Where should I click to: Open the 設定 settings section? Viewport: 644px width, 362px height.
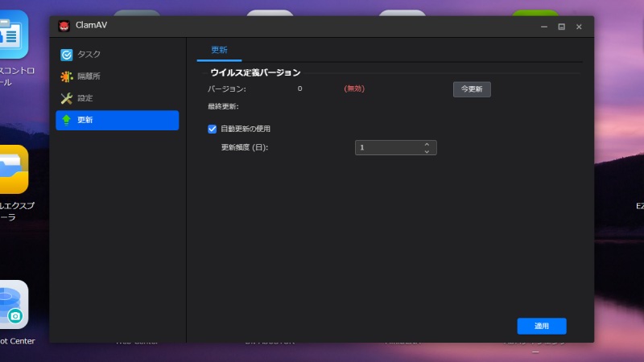[117, 98]
